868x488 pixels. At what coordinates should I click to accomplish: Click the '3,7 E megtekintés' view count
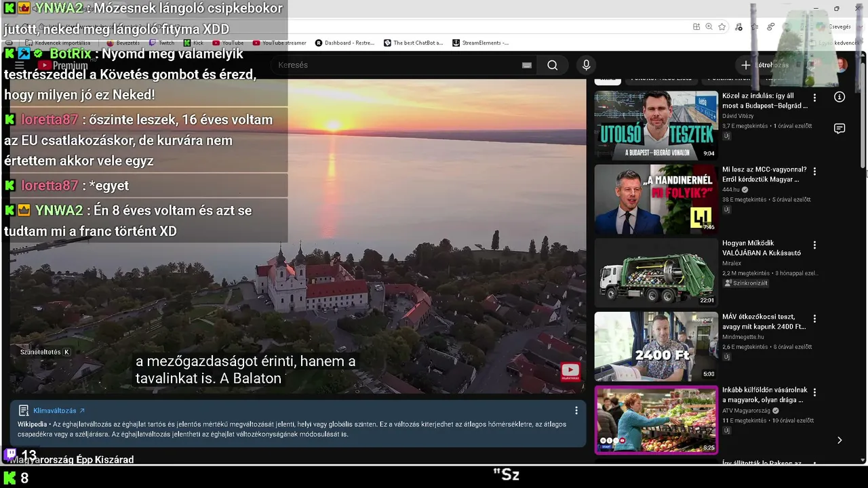pyautogui.click(x=745, y=126)
